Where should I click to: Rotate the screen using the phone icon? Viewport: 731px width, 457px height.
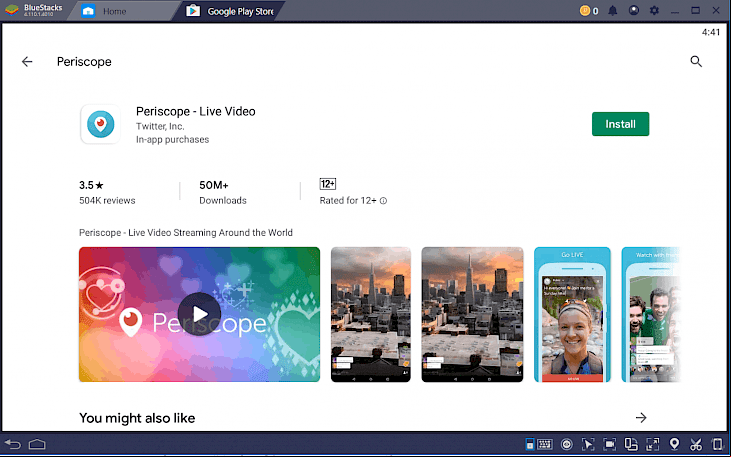tap(717, 444)
